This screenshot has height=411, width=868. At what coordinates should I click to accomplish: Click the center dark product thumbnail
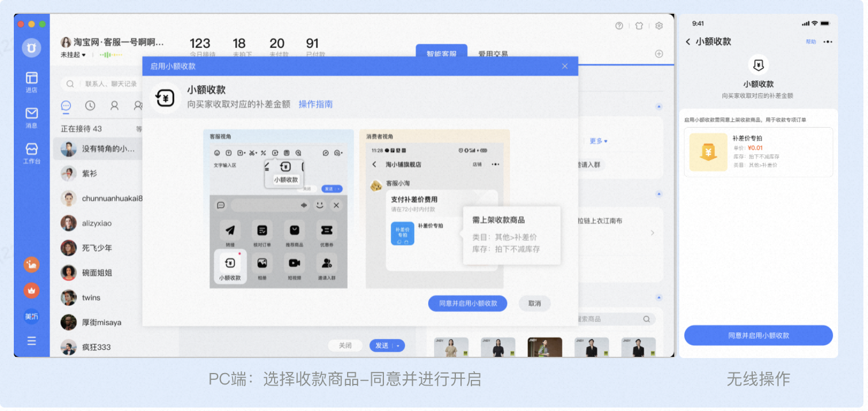(x=545, y=347)
